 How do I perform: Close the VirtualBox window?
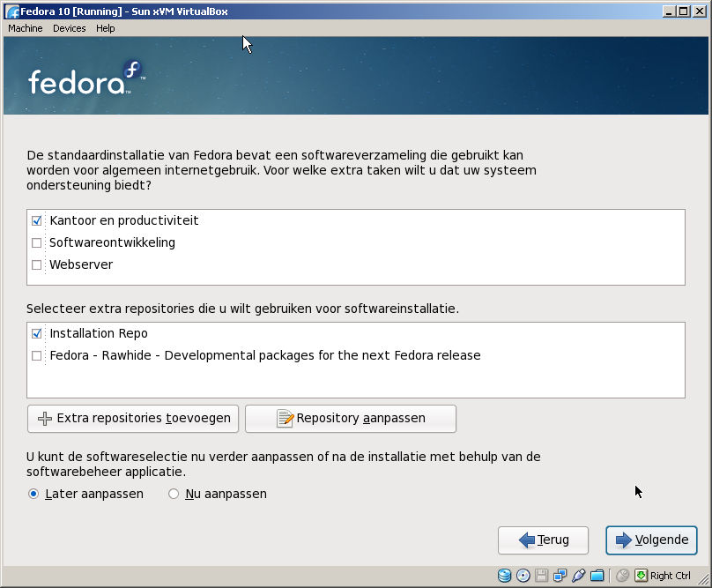[700, 11]
